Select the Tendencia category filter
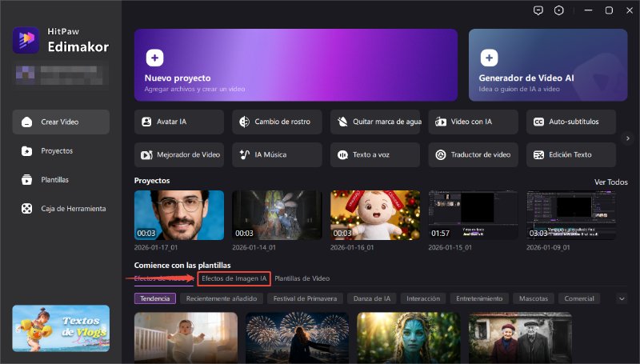The image size is (640, 364). [155, 298]
